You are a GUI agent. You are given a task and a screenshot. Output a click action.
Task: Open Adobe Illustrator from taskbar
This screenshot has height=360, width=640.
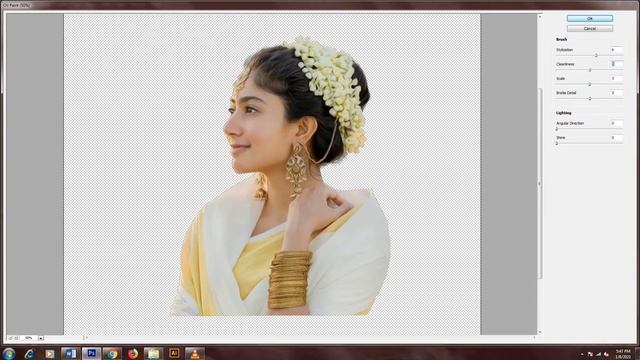(174, 353)
